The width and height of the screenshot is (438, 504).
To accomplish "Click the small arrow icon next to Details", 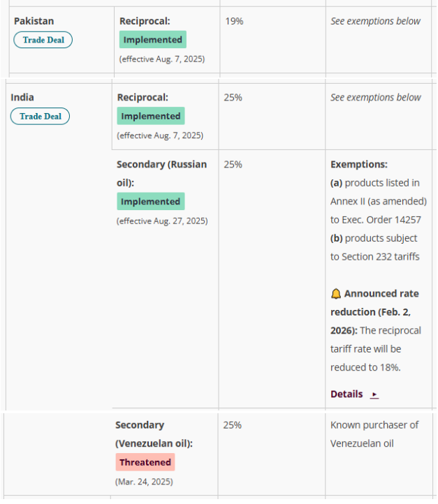I will (374, 394).
